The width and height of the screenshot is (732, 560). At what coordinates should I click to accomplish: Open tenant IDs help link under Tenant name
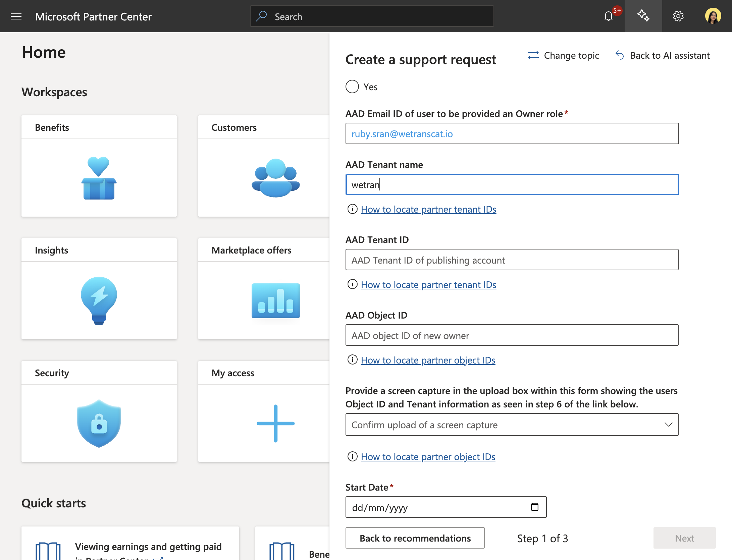[x=428, y=209]
